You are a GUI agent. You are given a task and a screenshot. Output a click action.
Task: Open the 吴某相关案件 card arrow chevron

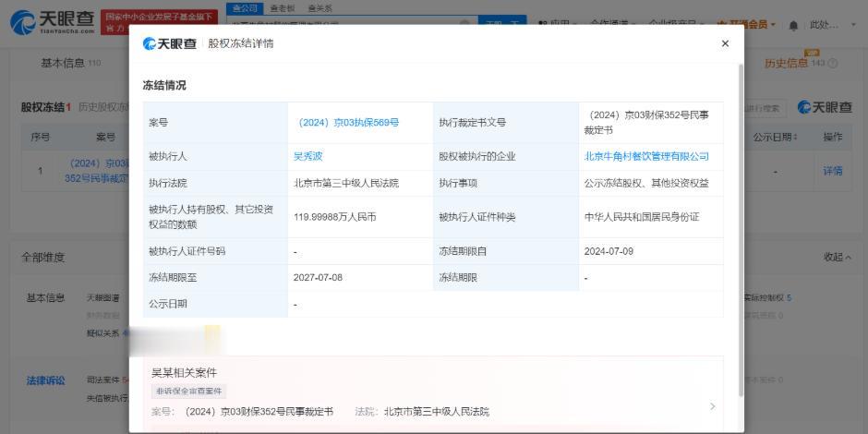pyautogui.click(x=713, y=406)
